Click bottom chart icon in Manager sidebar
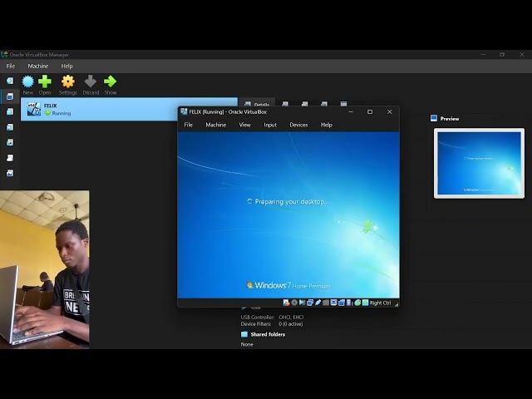This screenshot has width=532, height=399. pyautogui.click(x=10, y=174)
